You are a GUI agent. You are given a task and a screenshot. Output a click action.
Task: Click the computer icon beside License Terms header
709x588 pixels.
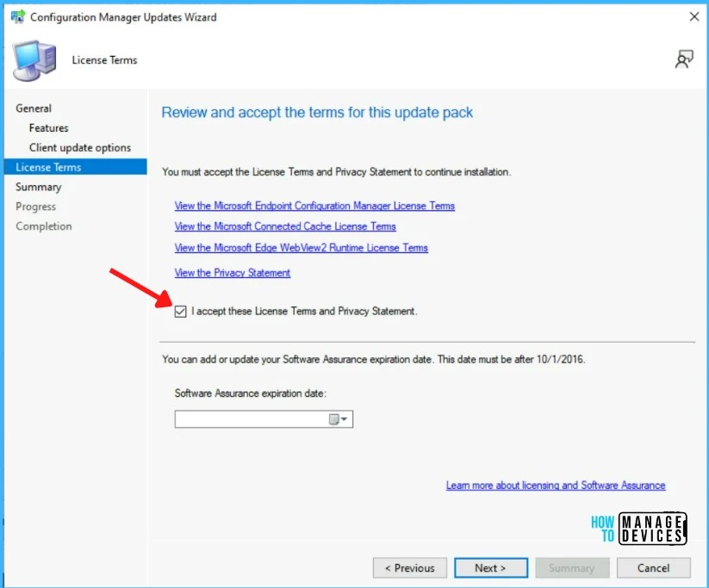click(x=34, y=60)
